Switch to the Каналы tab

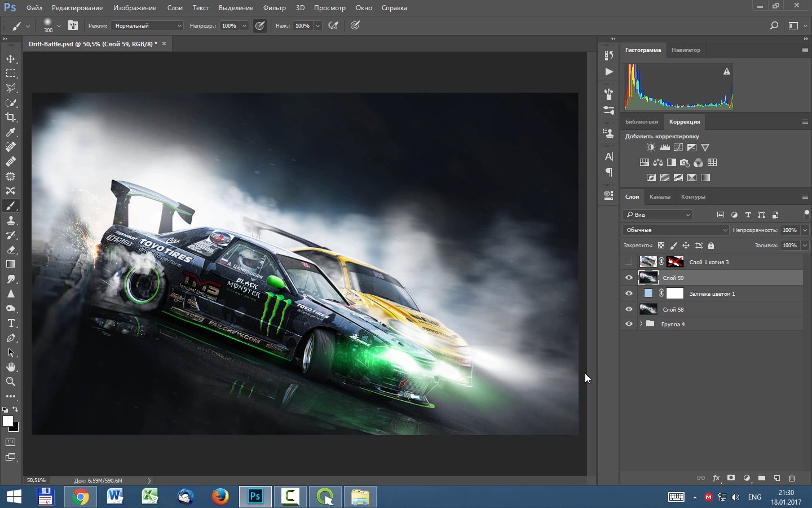tap(660, 197)
